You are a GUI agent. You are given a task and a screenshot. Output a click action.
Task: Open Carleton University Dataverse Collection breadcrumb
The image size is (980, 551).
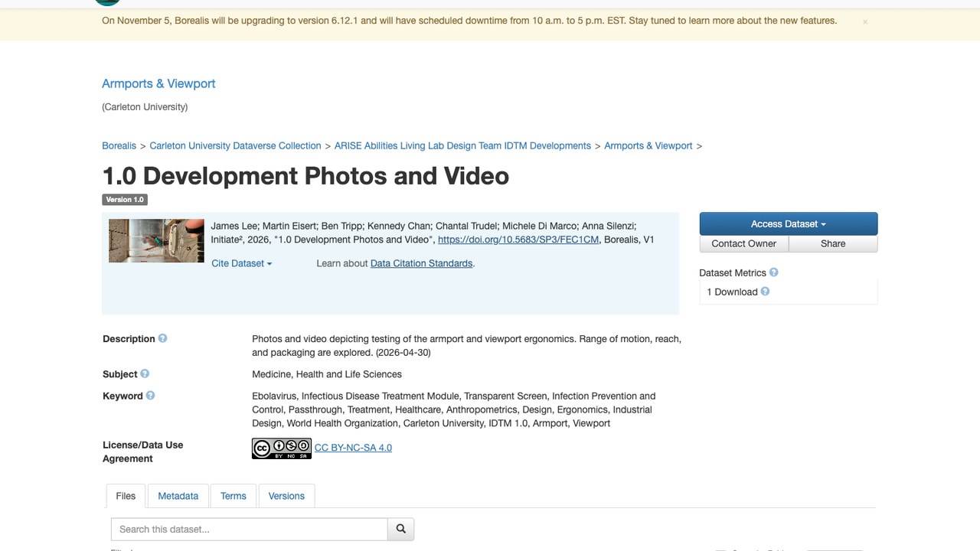click(x=235, y=145)
